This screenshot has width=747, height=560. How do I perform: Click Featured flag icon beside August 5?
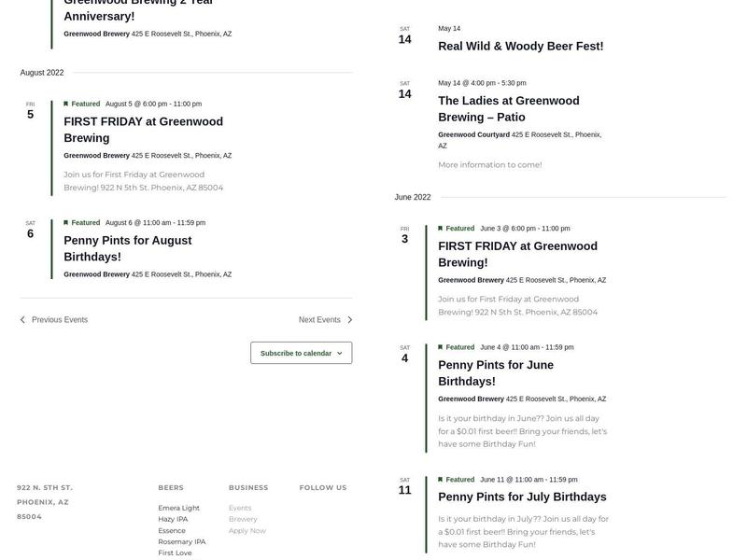tap(66, 104)
